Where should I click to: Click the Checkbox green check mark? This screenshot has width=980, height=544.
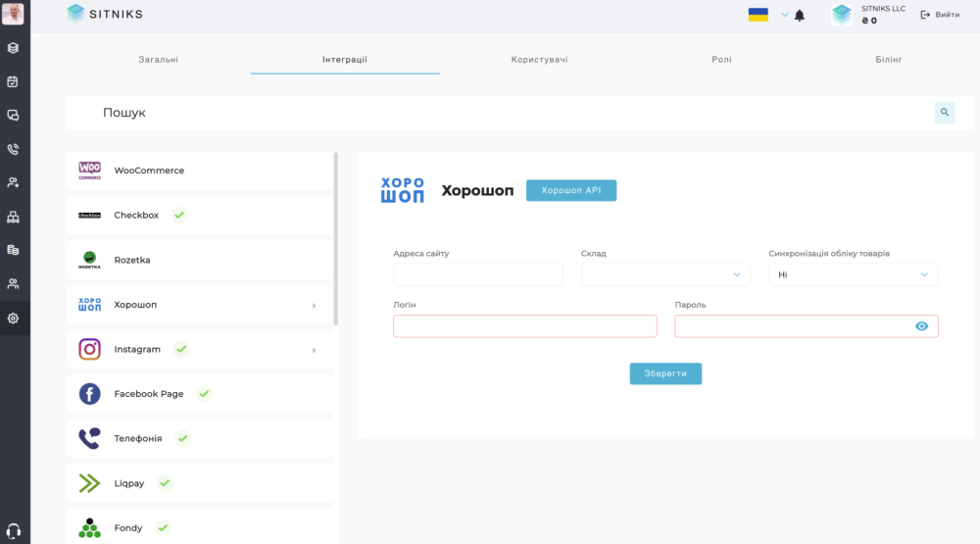[179, 215]
